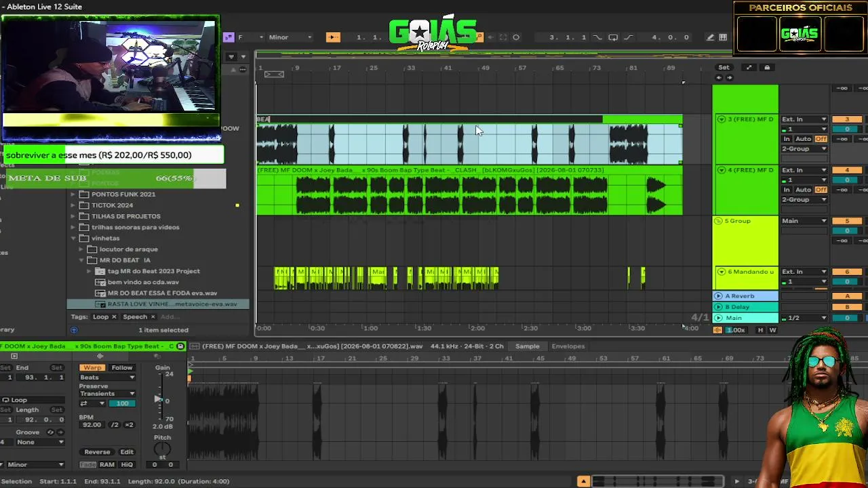Viewport: 868px width, 488px height.
Task: Unfold the Main track
Action: tap(718, 318)
